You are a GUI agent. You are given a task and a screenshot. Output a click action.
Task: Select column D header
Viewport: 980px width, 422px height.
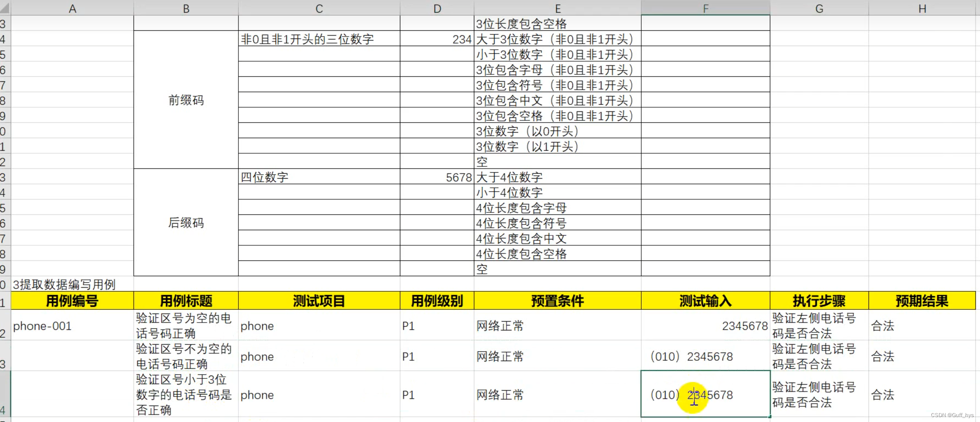tap(437, 8)
